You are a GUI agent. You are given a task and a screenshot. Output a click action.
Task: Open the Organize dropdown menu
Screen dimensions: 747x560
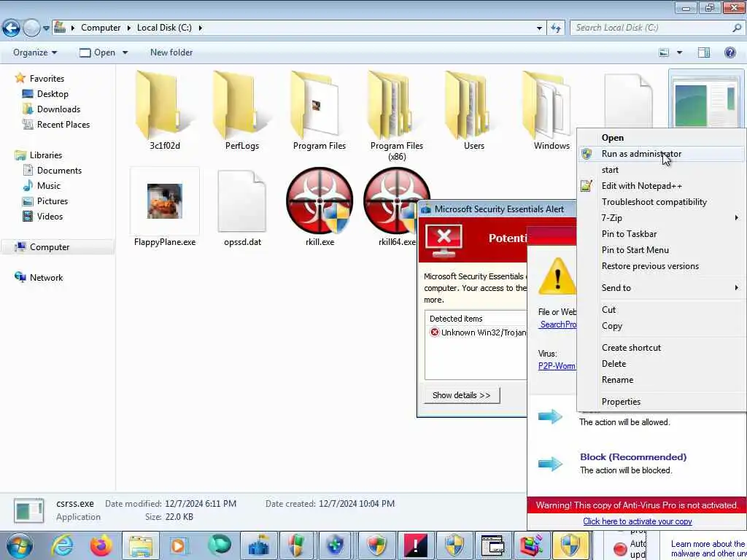[35, 52]
